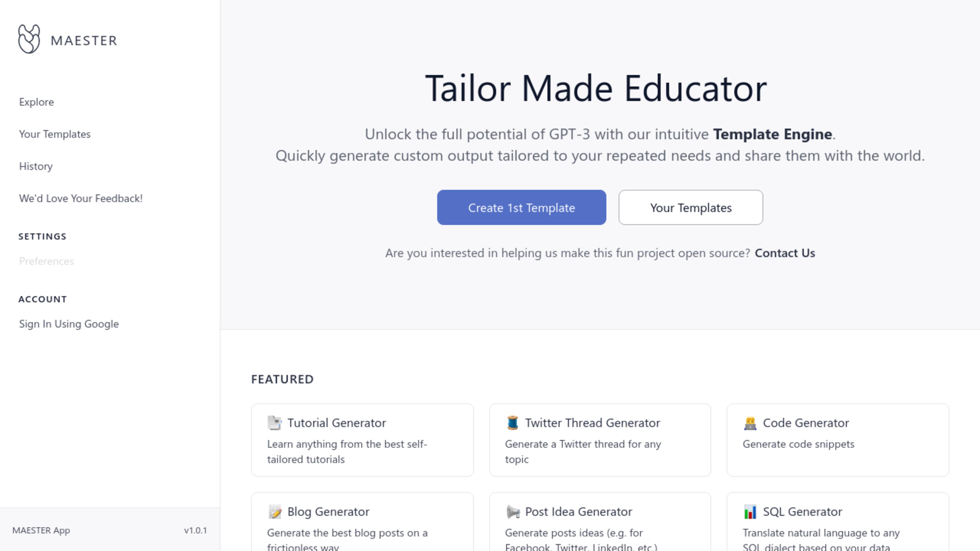Click the Maester logo icon
The width and height of the screenshot is (980, 551).
(x=29, y=38)
